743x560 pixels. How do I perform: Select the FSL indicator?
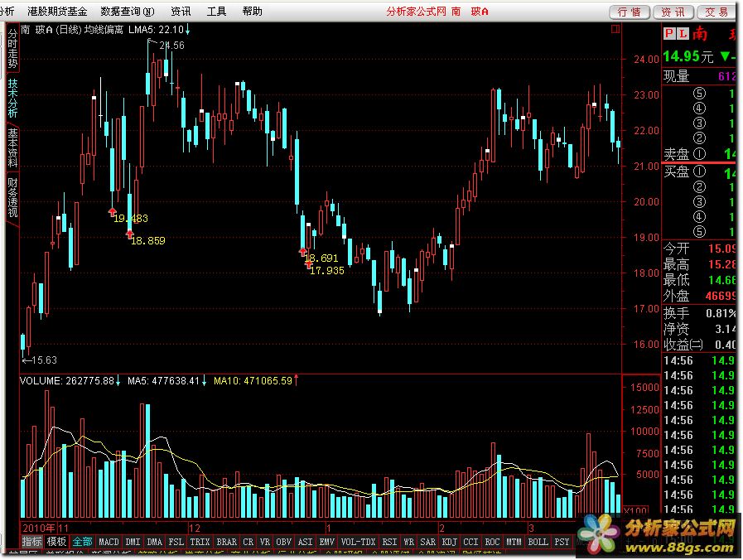tap(176, 542)
